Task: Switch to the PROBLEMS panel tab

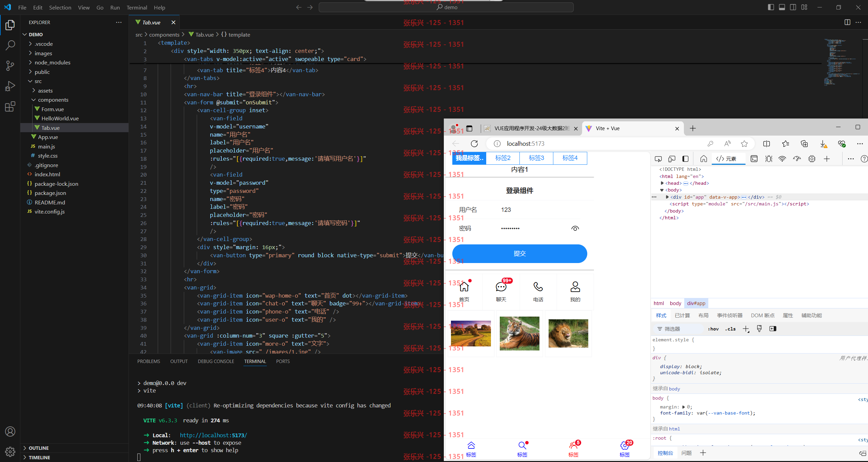Action: coord(149,361)
